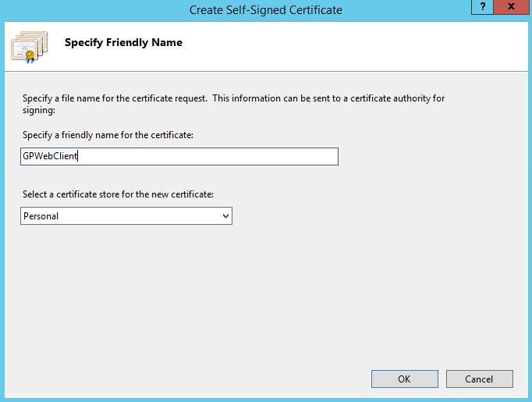
Task: Select the 'Personal' text in the store selector
Action: click(x=41, y=216)
